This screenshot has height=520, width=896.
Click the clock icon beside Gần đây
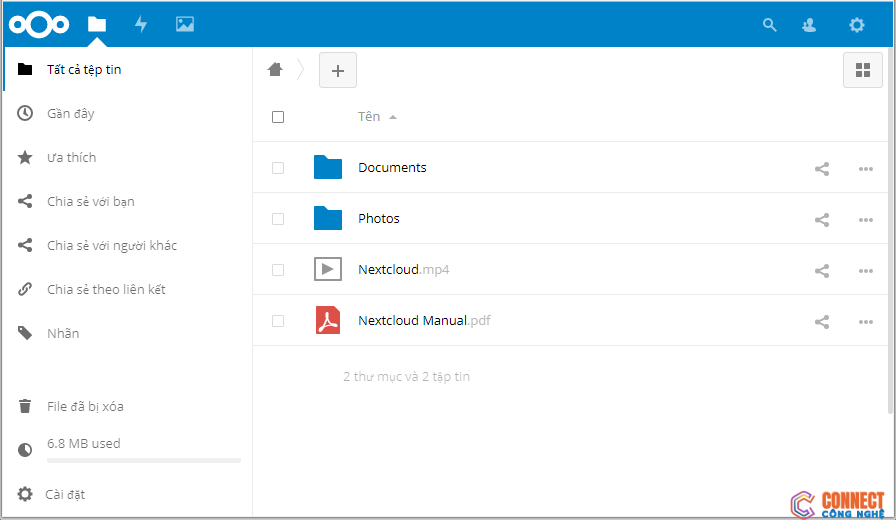tap(25, 113)
